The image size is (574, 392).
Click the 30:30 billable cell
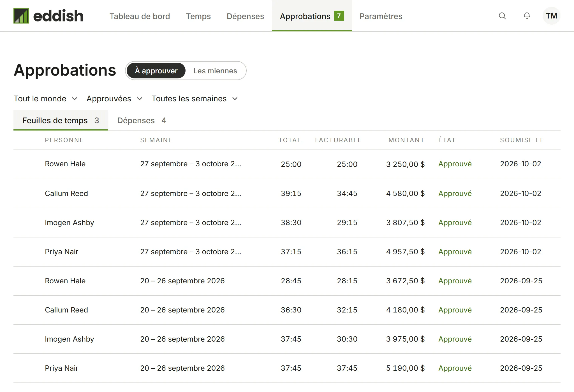347,339
